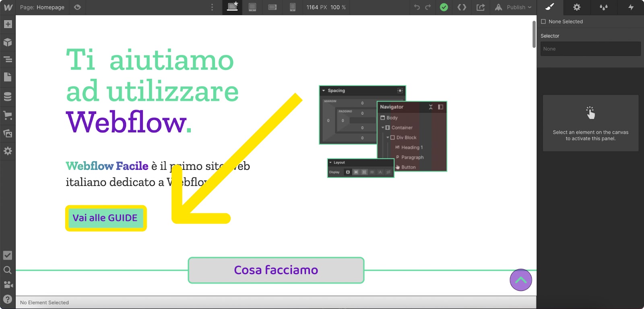Open the Audit checklist panel
This screenshot has height=309, width=644.
click(x=8, y=255)
